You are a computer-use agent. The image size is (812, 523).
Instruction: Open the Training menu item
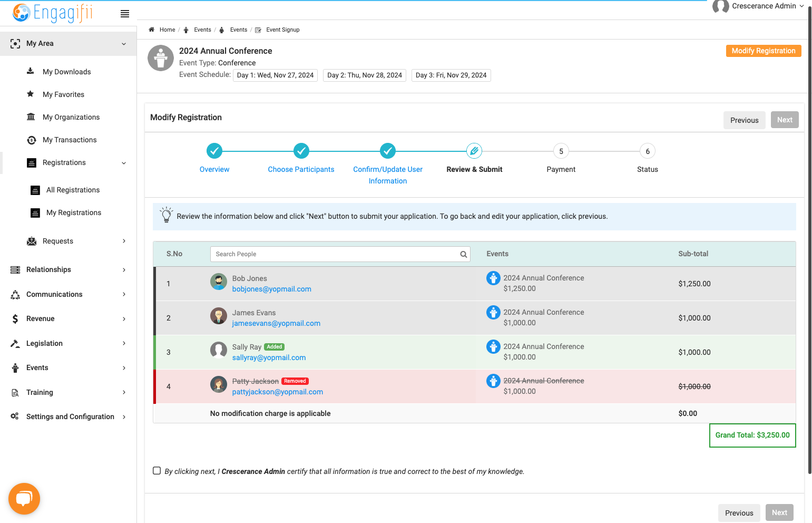[x=69, y=392]
